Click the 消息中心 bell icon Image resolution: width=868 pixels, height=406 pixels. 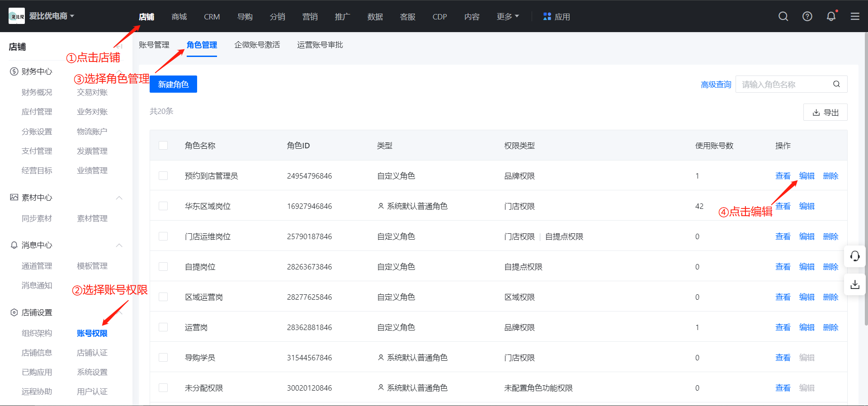14,245
